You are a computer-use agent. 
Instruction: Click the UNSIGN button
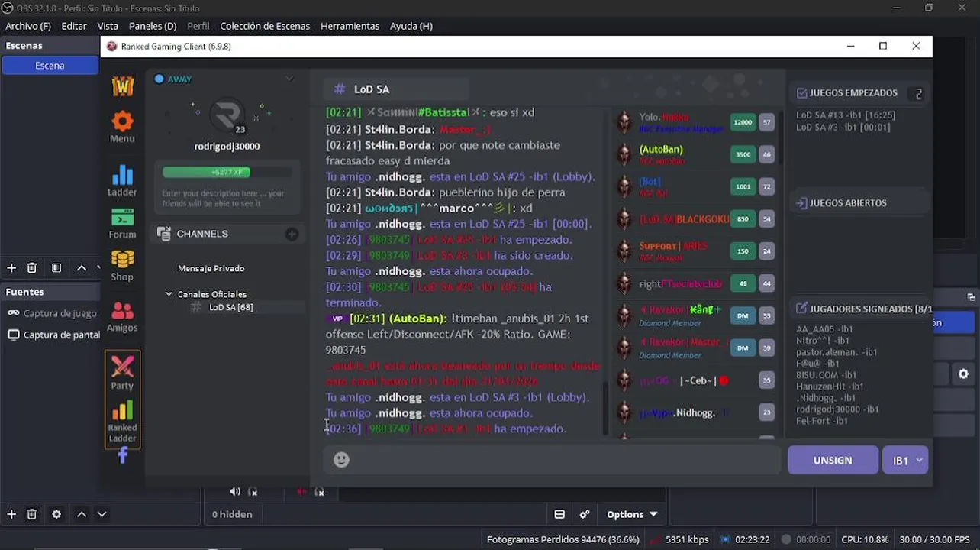[833, 461]
